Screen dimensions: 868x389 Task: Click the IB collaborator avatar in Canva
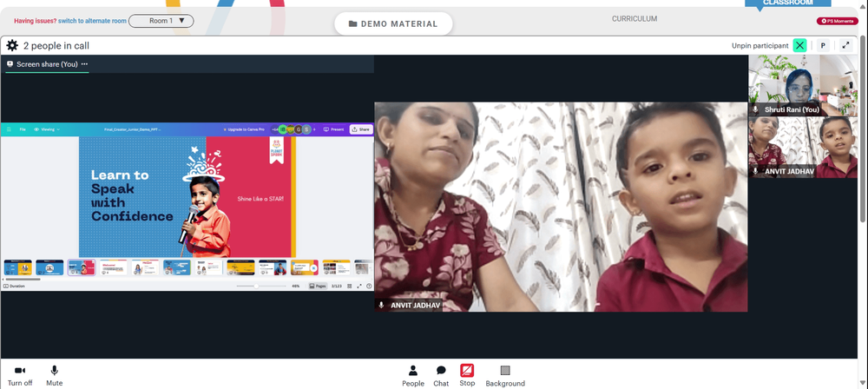283,129
